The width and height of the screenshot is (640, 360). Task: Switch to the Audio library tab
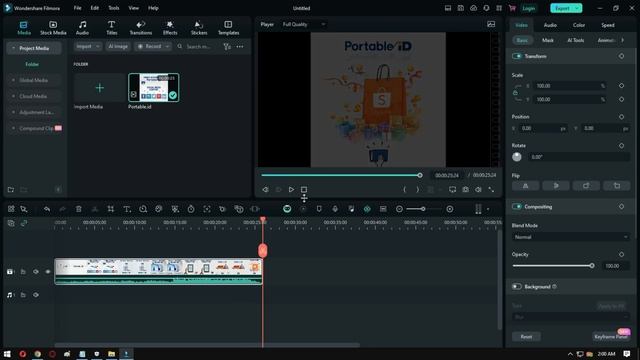pos(82,28)
